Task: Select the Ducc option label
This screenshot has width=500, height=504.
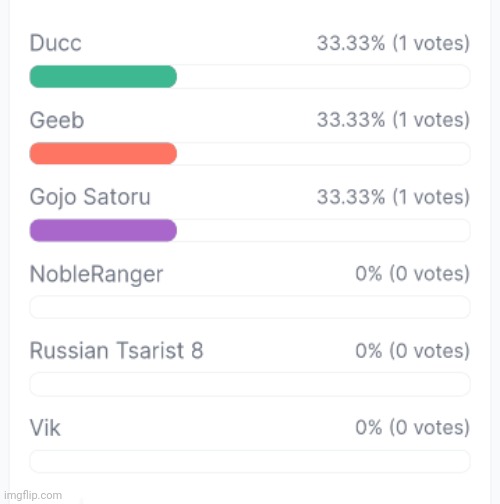Action: click(56, 43)
